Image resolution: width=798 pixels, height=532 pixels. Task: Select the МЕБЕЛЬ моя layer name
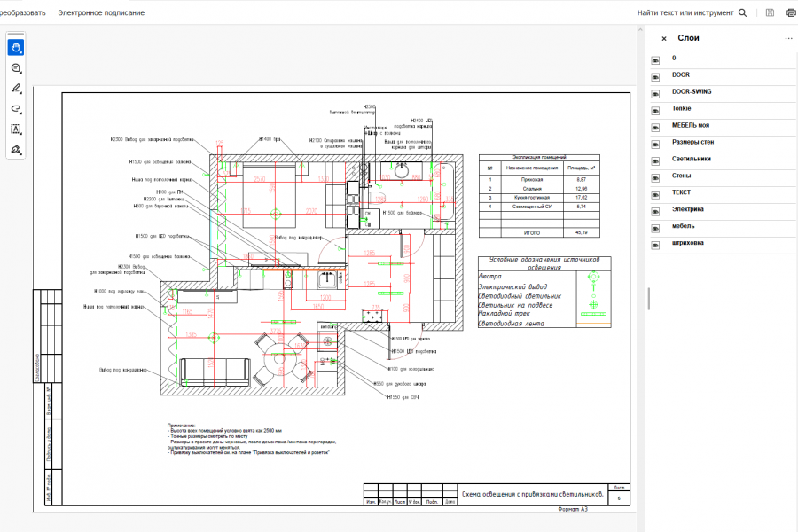(690, 125)
